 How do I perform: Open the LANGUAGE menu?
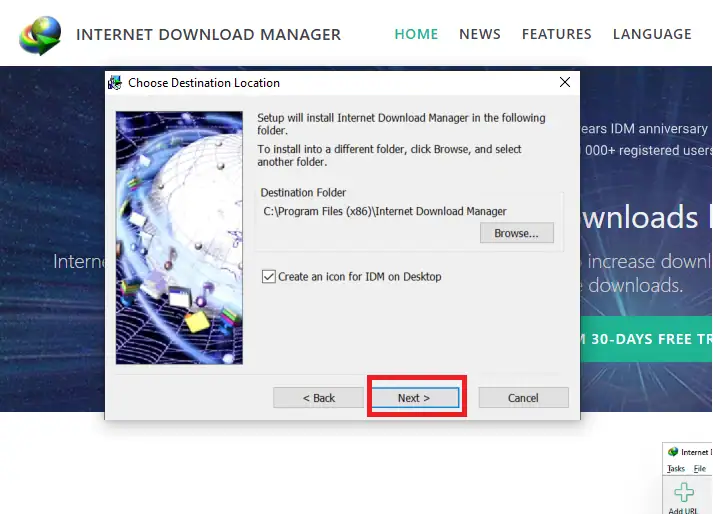[x=652, y=34]
